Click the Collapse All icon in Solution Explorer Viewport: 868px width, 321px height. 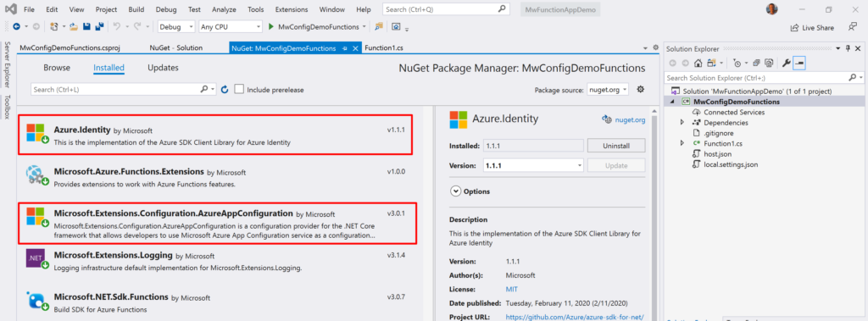pos(756,63)
